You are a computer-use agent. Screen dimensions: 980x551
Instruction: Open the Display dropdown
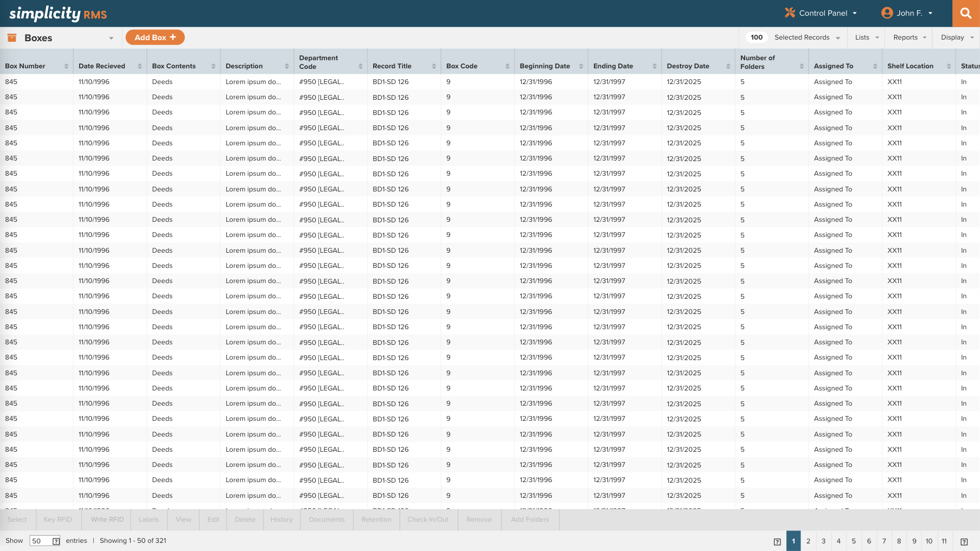tap(956, 37)
